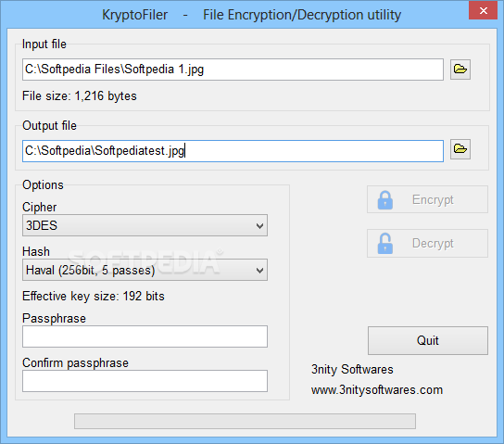The height and width of the screenshot is (444, 504).
Task: Focus the Output file path field
Action: (x=233, y=151)
